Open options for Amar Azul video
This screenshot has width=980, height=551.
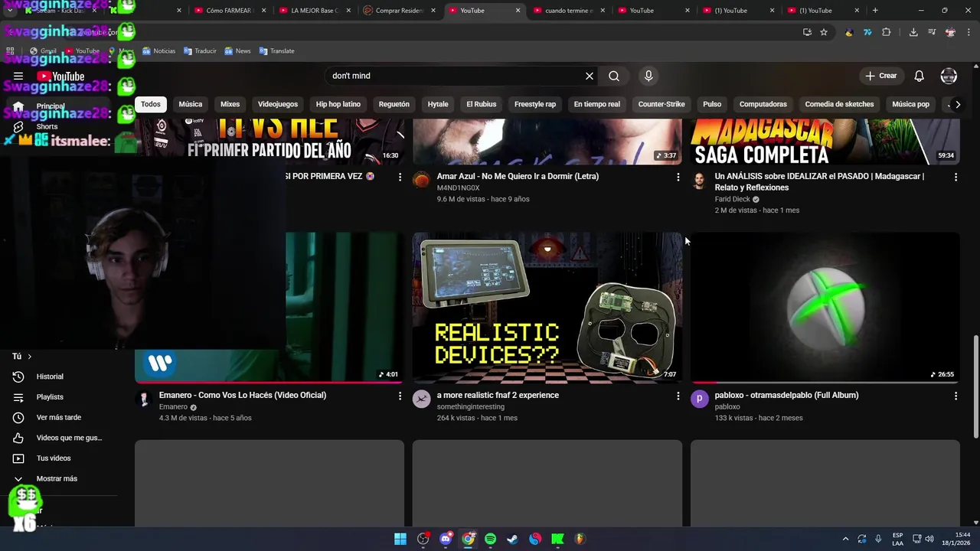[x=678, y=177]
